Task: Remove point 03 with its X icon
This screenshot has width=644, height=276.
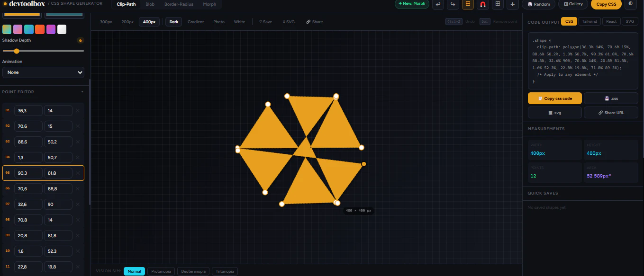Action: (x=78, y=142)
